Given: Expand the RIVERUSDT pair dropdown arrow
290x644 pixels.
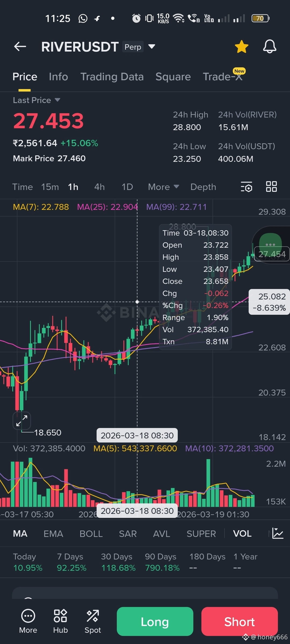Looking at the screenshot, I should (152, 47).
